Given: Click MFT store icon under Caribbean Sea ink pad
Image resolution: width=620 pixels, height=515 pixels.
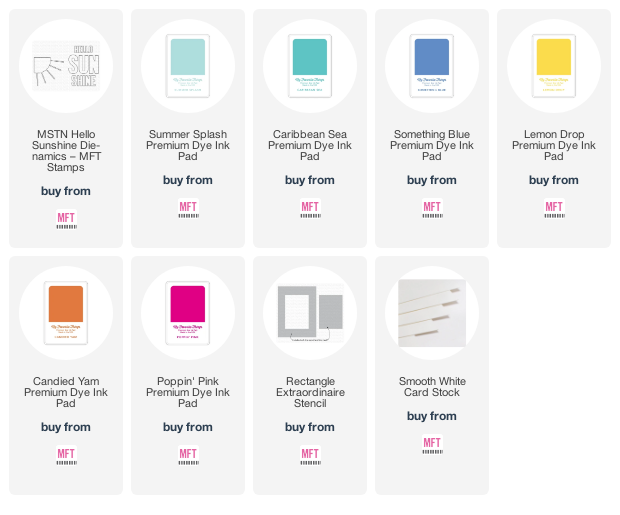Looking at the screenshot, I should (310, 208).
